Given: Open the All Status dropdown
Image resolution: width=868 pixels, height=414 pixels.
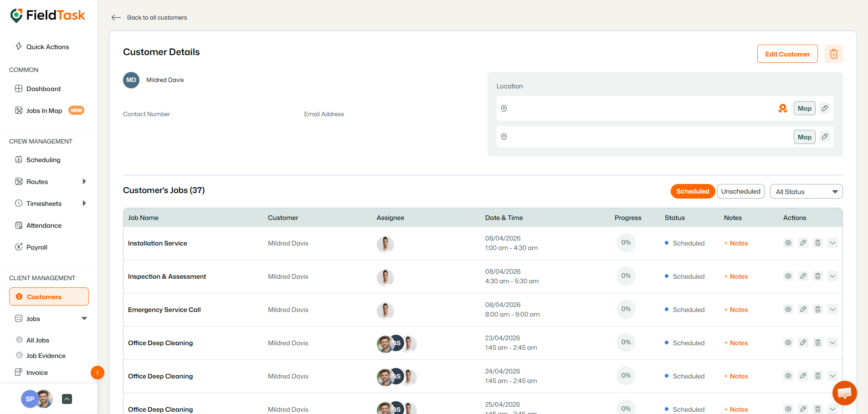Looking at the screenshot, I should 806,191.
